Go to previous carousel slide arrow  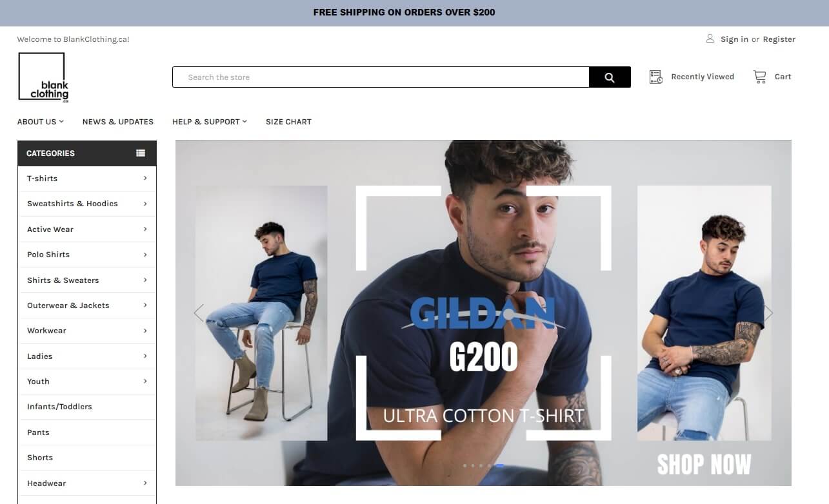199,313
